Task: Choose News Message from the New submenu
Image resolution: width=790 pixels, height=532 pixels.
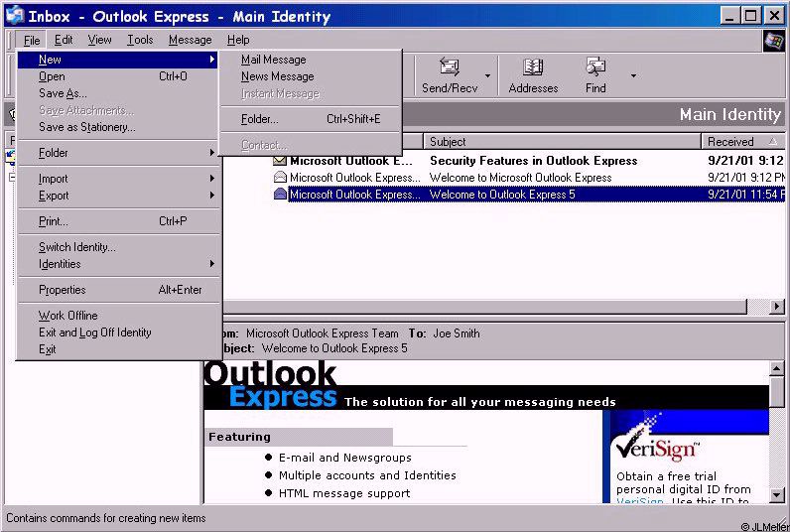Action: click(x=311, y=76)
